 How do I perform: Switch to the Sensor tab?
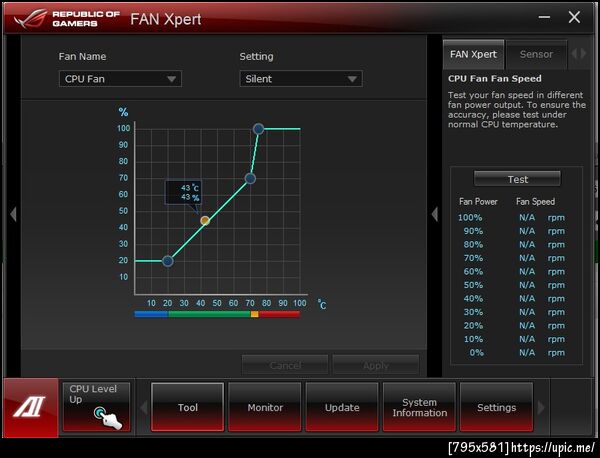click(x=536, y=54)
